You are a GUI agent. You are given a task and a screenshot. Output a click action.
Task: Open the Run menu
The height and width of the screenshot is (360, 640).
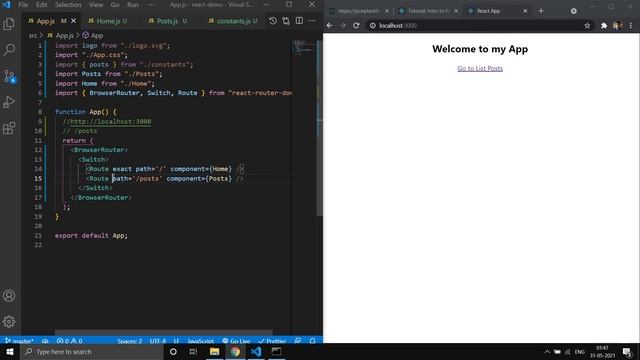(133, 5)
